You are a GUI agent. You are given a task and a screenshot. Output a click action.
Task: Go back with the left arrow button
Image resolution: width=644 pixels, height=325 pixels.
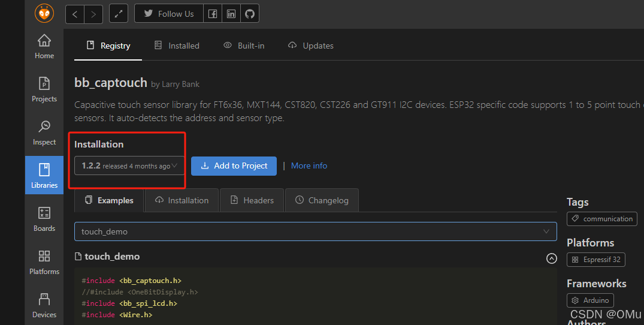(75, 14)
